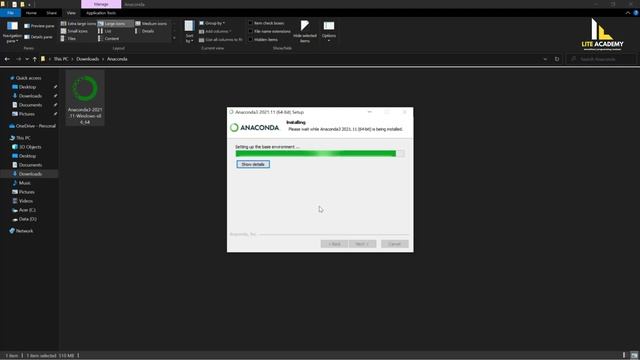Screen dimensions: 640x360
Task: Expand address bar history dropdown
Action: coord(545,59)
